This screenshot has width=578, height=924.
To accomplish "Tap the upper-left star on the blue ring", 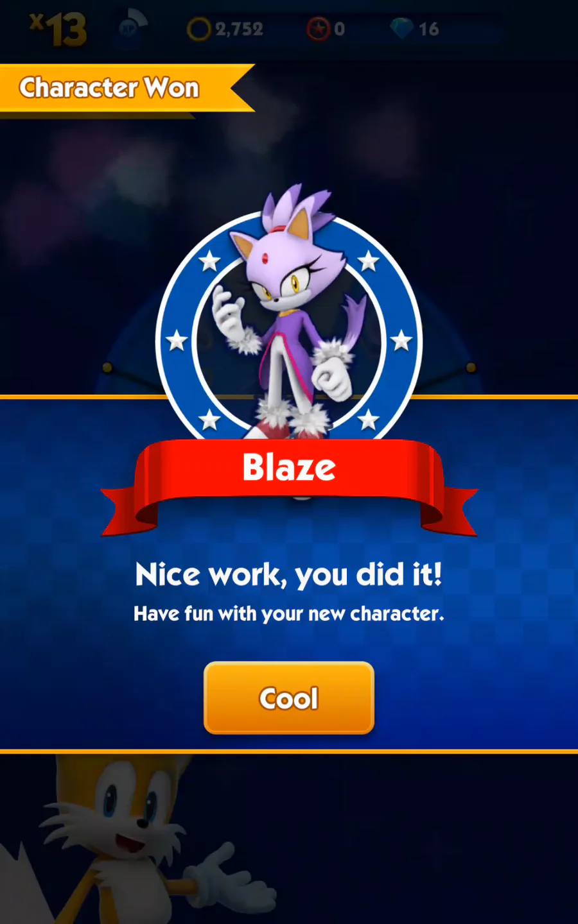I will [x=209, y=261].
